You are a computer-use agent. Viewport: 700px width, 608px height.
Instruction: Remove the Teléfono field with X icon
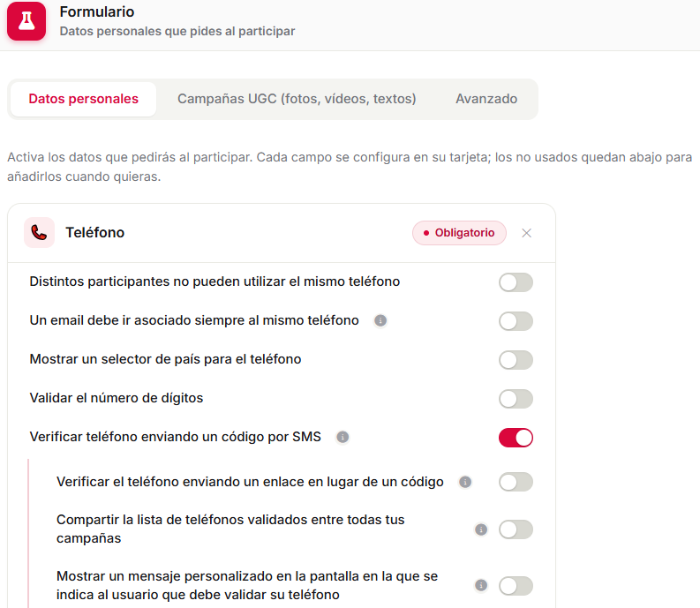pyautogui.click(x=526, y=233)
